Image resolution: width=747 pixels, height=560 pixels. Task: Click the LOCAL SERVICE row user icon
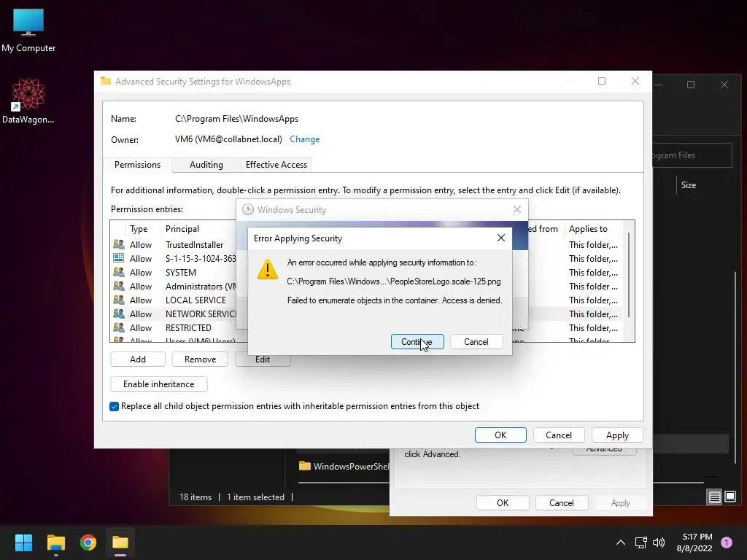pos(119,300)
